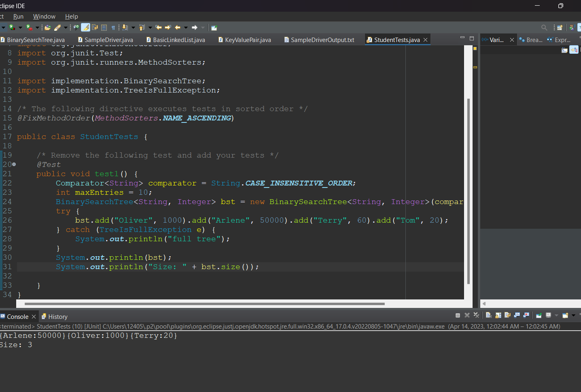581x392 pixels.
Task: Click the Next Annotation icon
Action: click(x=125, y=27)
